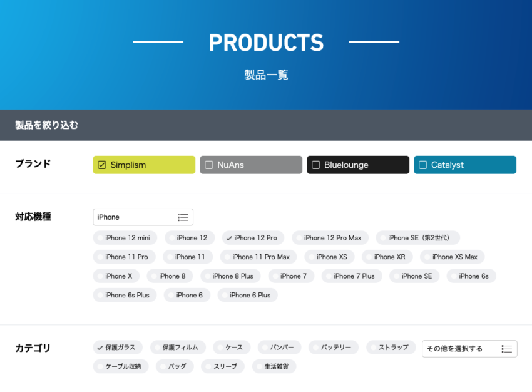Deselect the 保護ガラス category
Screen dimensions: 532x392
[118, 347]
